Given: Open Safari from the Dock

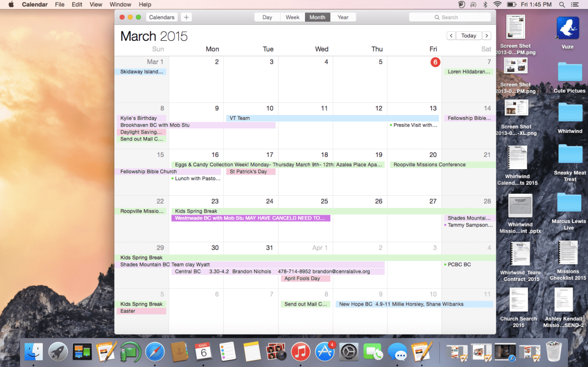Looking at the screenshot, I should [154, 352].
